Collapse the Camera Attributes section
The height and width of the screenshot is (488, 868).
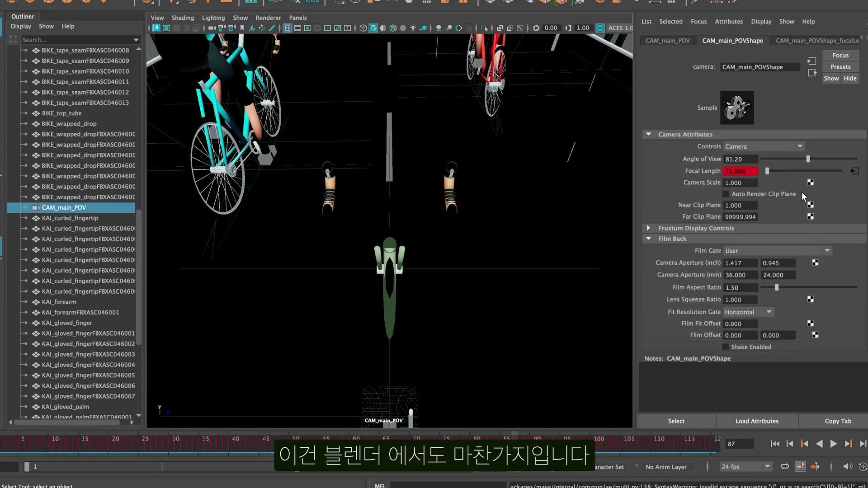coord(649,134)
